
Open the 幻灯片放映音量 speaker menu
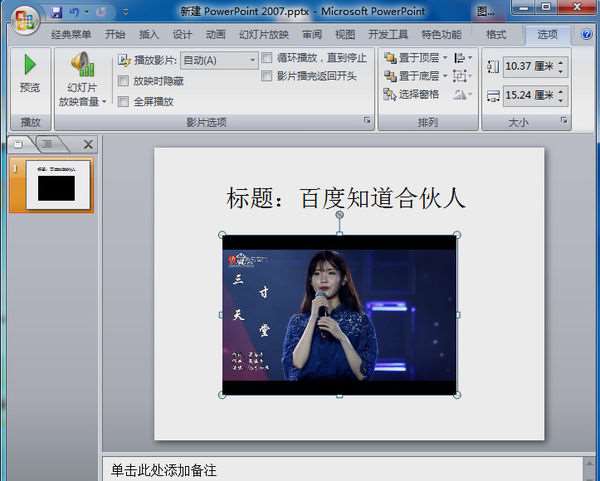pos(82,79)
